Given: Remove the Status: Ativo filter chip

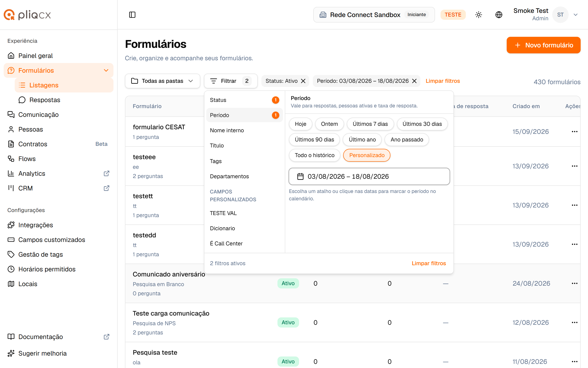Looking at the screenshot, I should coord(303,81).
